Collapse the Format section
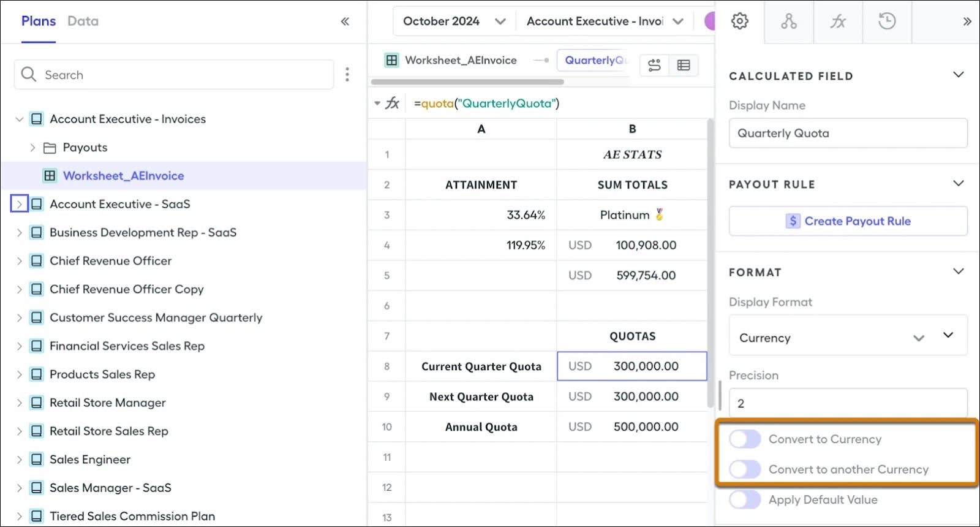Image resolution: width=980 pixels, height=527 pixels. click(959, 271)
